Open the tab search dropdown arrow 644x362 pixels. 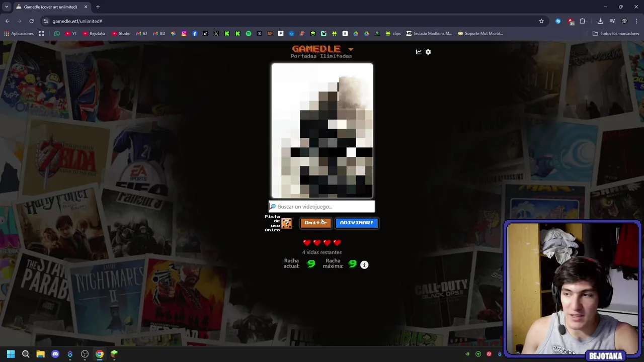(x=7, y=7)
